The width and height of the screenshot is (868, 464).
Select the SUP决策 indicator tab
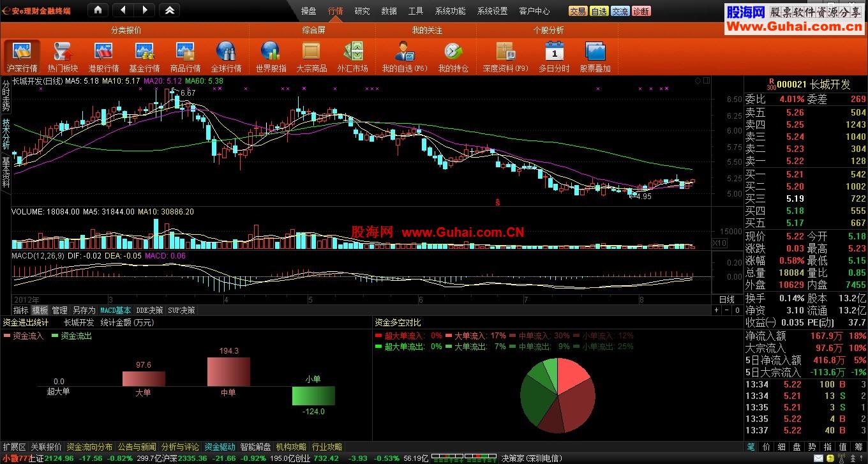182,310
